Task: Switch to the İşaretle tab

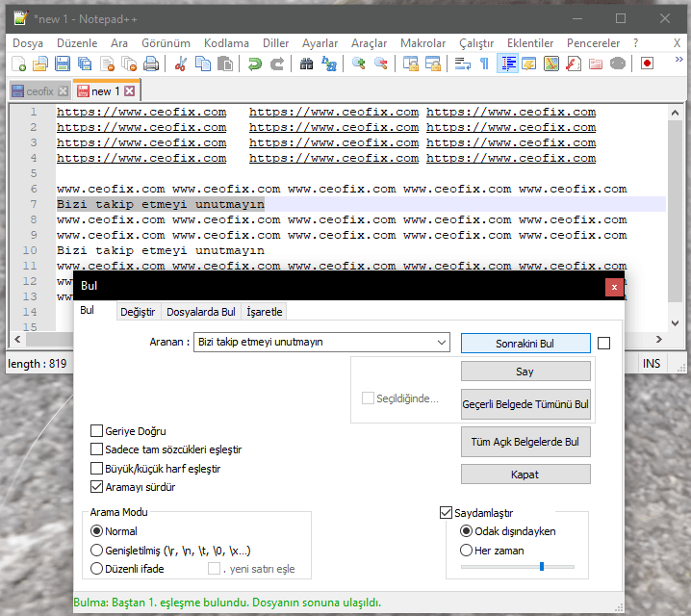Action: point(265,312)
